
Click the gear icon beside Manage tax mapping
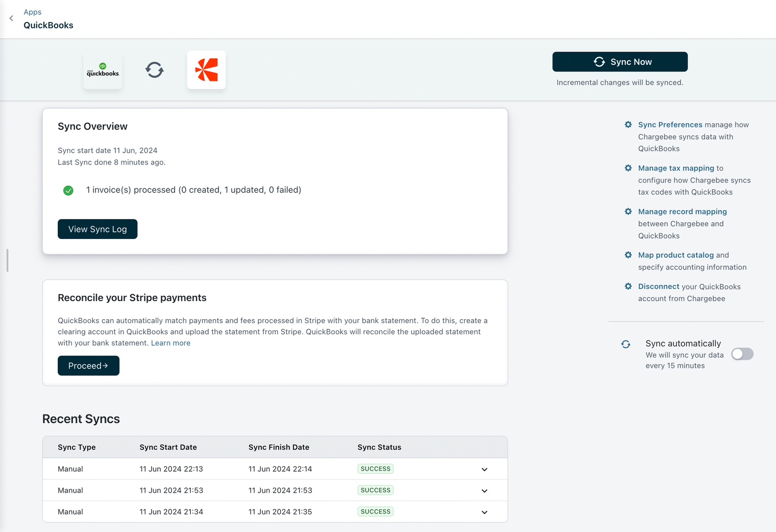pyautogui.click(x=628, y=168)
